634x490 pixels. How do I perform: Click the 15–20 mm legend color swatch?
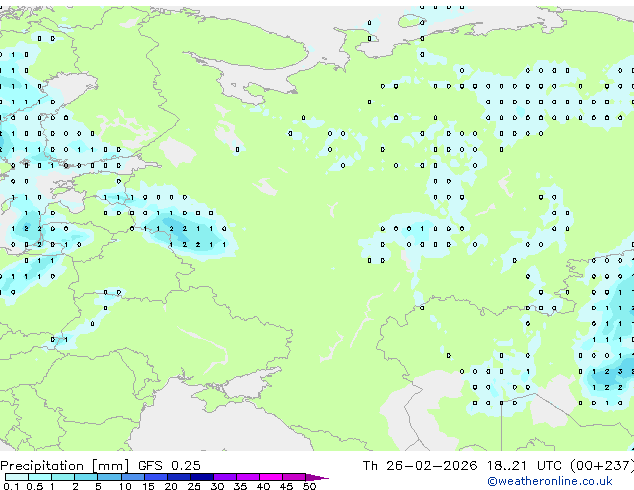click(x=155, y=477)
